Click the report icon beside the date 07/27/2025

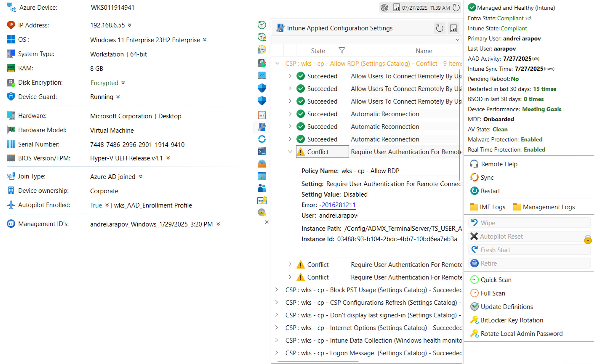[x=396, y=8]
